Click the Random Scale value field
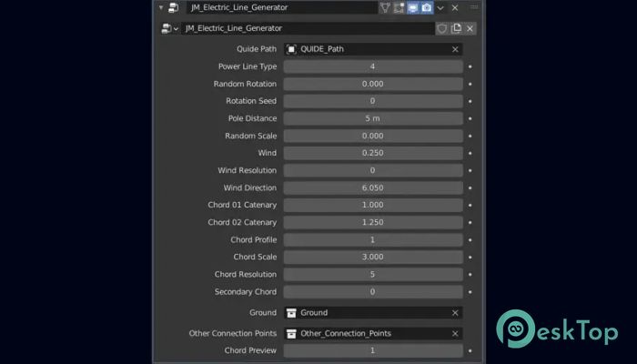Image resolution: width=637 pixels, height=364 pixels. click(x=373, y=136)
